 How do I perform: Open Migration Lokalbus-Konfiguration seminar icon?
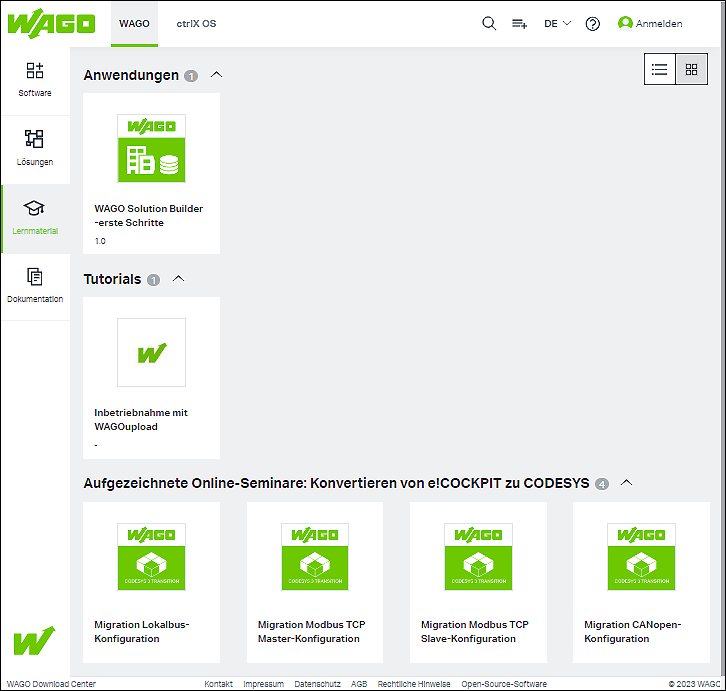pyautogui.click(x=151, y=557)
